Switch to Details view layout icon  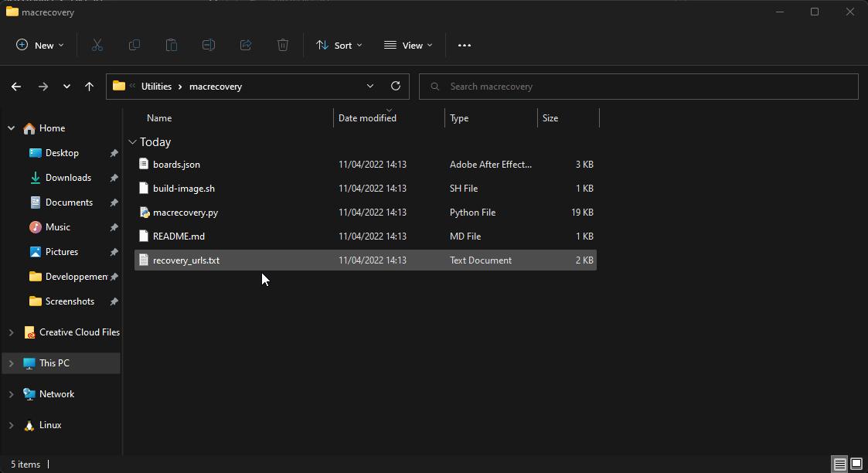(x=839, y=464)
